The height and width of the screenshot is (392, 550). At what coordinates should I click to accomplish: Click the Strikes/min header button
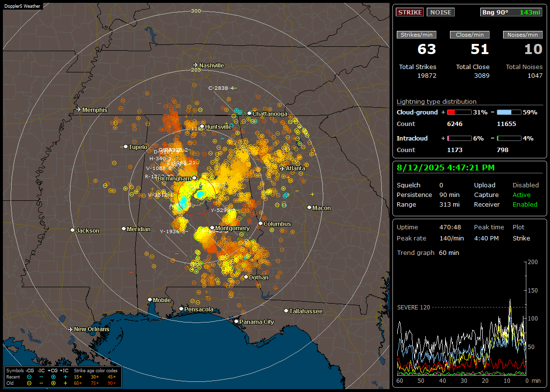[416, 35]
